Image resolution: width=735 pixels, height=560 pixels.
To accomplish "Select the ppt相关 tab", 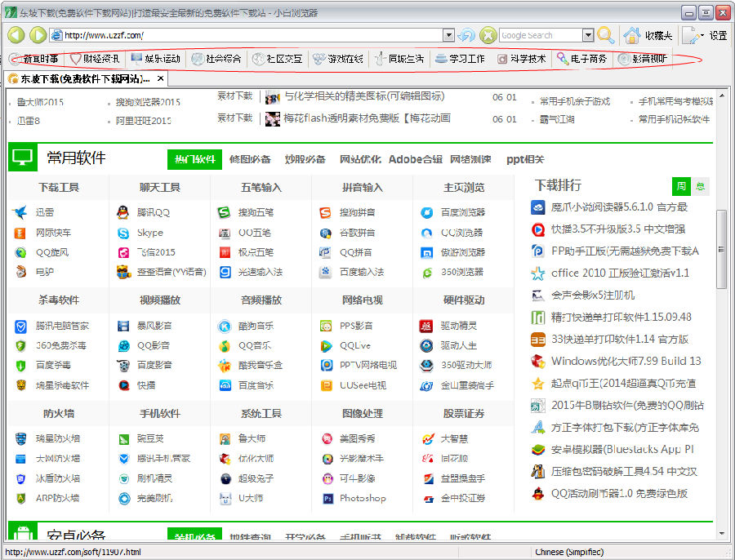I will pyautogui.click(x=525, y=159).
